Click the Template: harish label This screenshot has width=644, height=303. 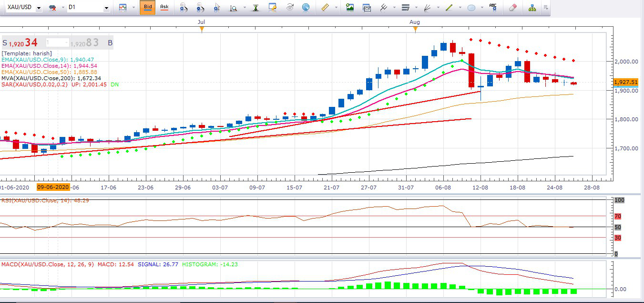(27, 53)
